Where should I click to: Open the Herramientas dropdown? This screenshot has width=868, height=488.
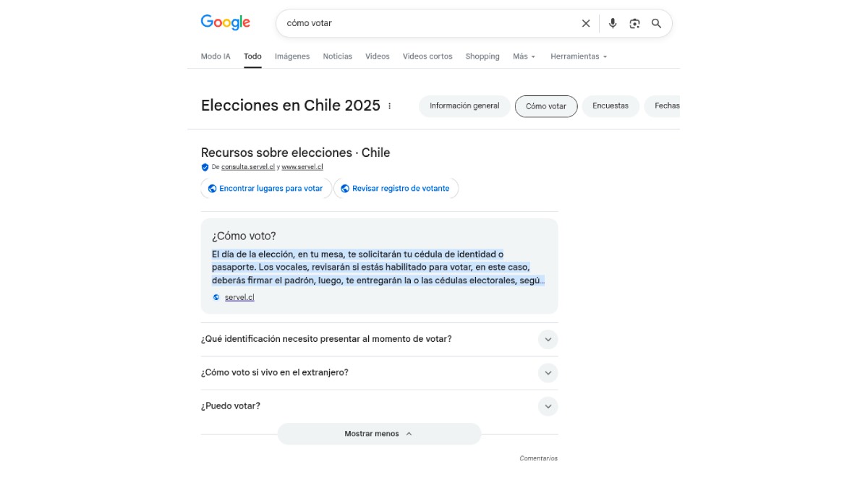click(579, 56)
